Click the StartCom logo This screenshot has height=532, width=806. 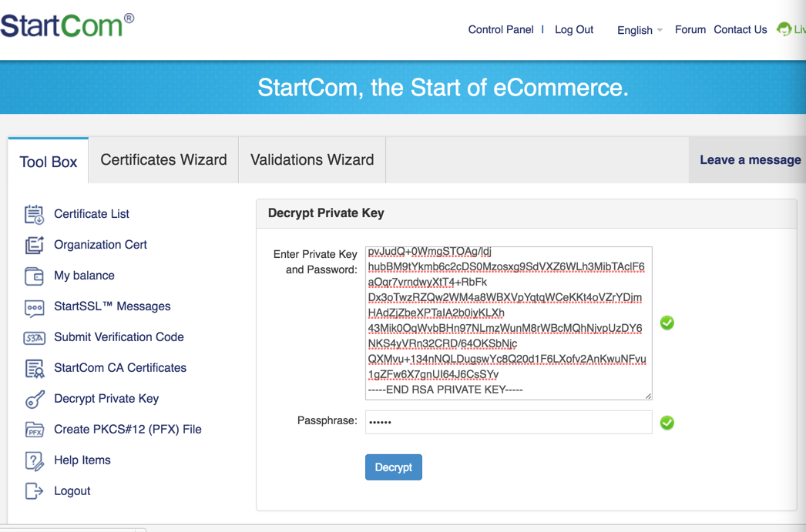[x=67, y=25]
